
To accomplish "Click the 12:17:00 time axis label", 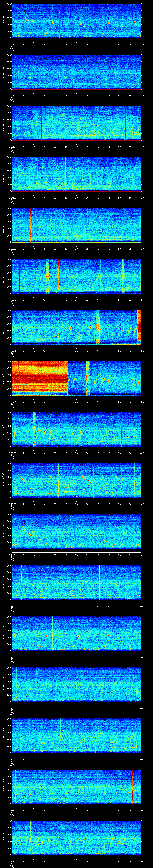I will point(12,861).
